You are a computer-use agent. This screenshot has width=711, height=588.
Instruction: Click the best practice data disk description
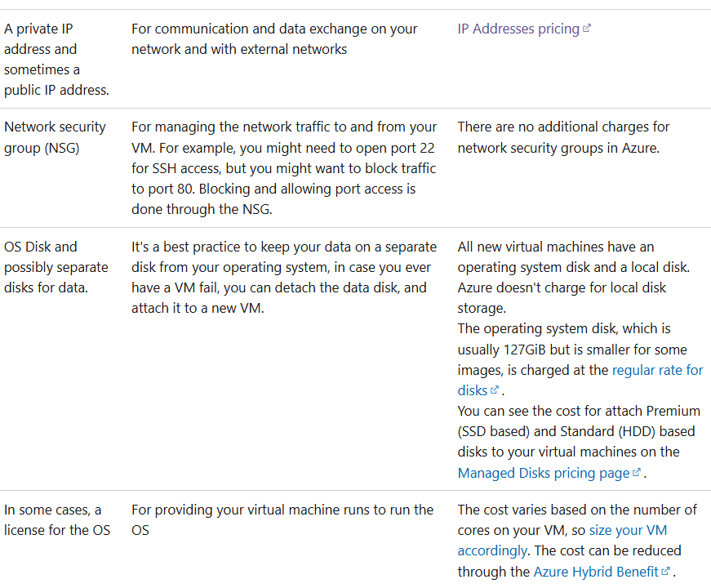[x=284, y=277]
